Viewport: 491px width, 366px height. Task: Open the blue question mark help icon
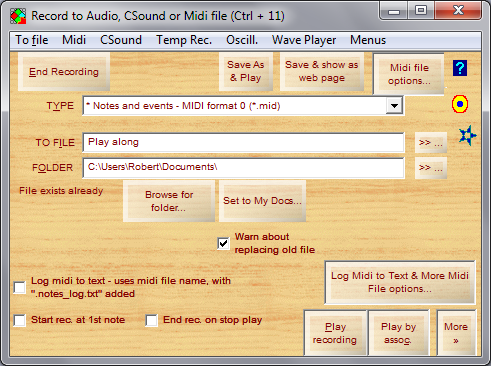[460, 68]
